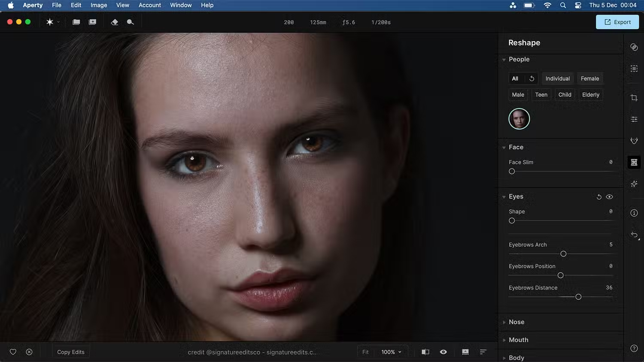Viewport: 644px width, 362px height.
Task: Click the folder icon in top toolbar
Action: click(76, 22)
